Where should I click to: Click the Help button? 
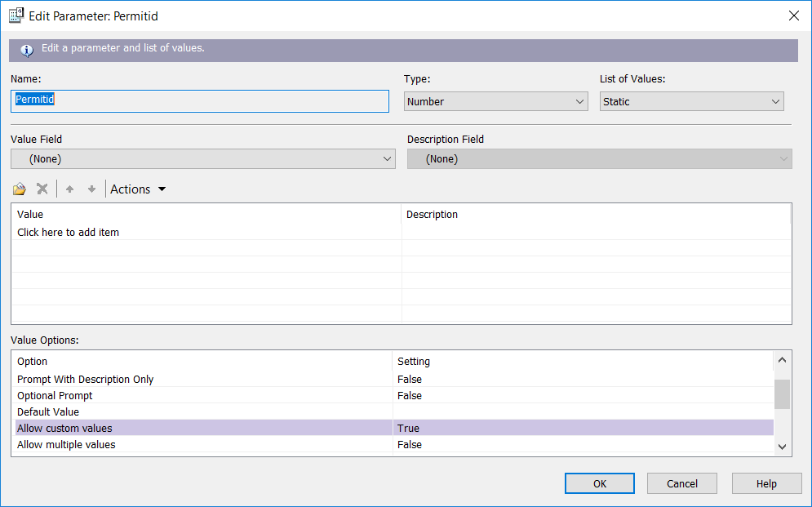coord(766,483)
